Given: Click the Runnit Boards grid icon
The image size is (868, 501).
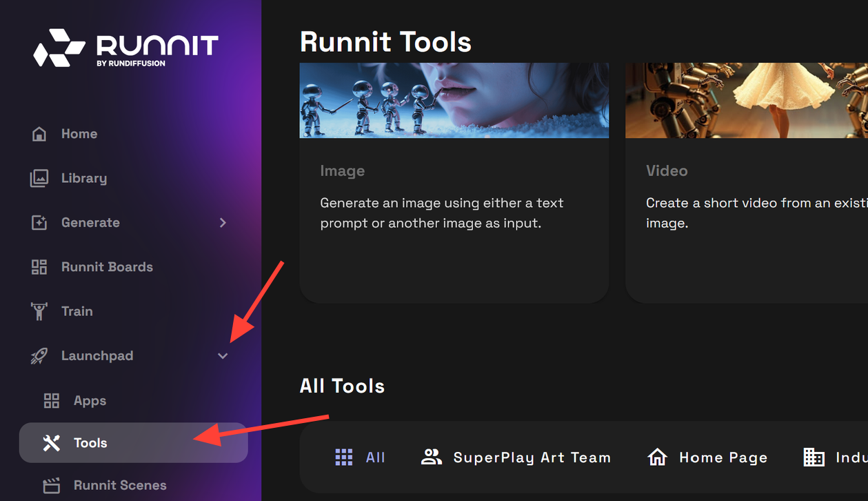Looking at the screenshot, I should (39, 267).
